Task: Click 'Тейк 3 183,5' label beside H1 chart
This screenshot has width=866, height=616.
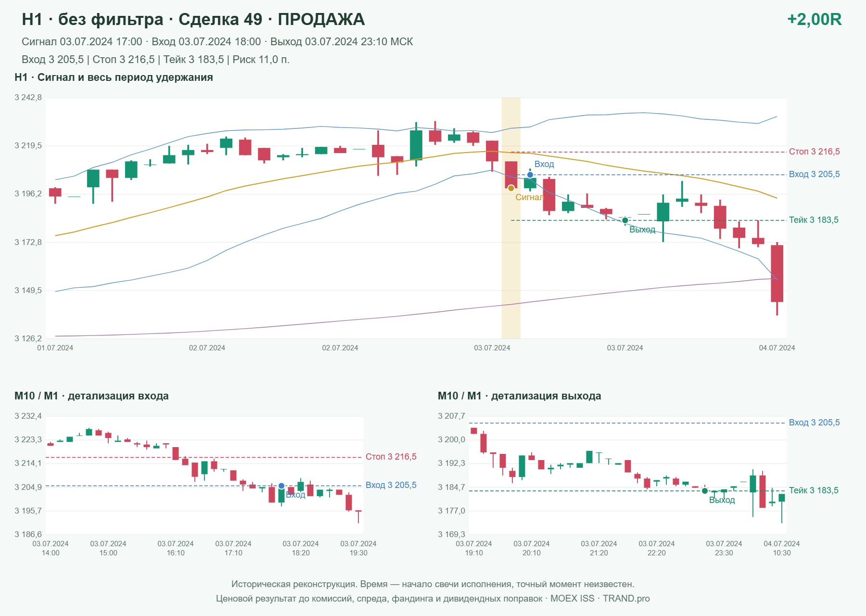Action: 814,220
